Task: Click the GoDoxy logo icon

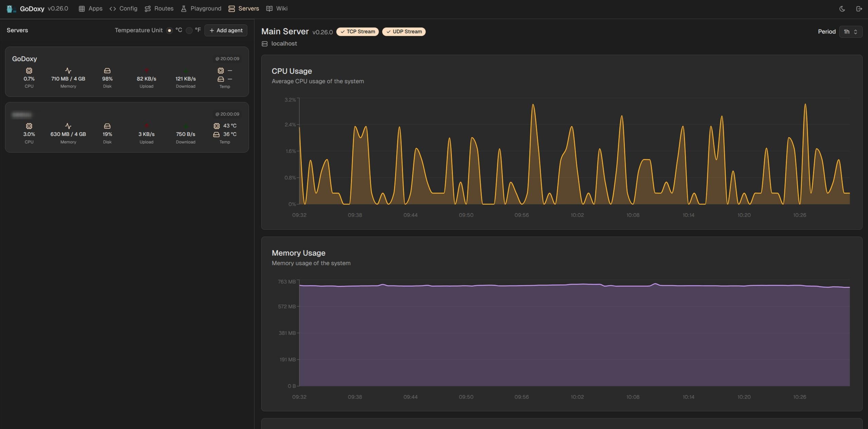Action: coord(11,9)
